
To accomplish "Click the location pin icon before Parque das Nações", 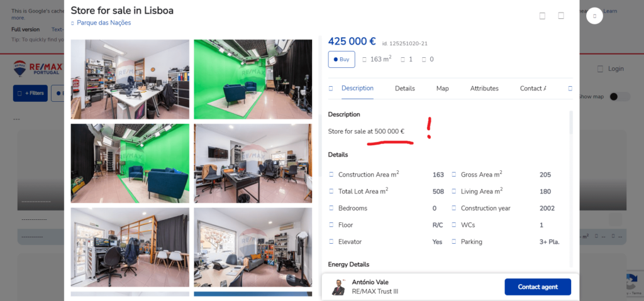I will [72, 23].
